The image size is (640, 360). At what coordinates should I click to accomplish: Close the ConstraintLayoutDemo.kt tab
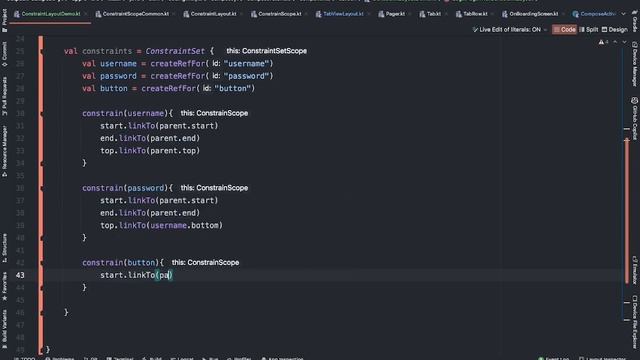pos(86,14)
